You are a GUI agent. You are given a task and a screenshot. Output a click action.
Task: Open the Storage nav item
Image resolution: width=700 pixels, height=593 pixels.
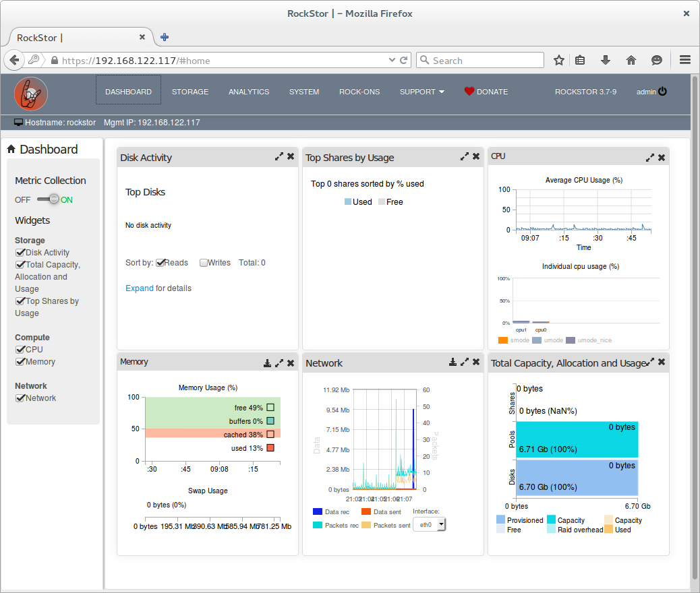pos(190,92)
